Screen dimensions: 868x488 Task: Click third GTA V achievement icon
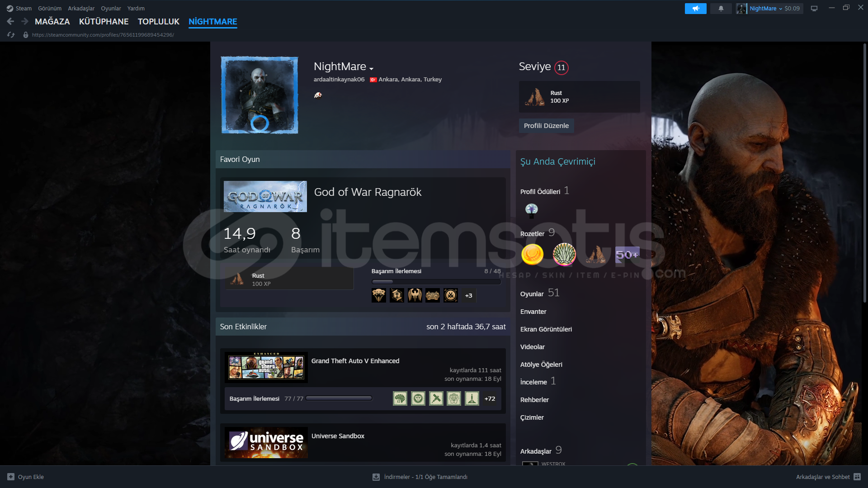436,398
